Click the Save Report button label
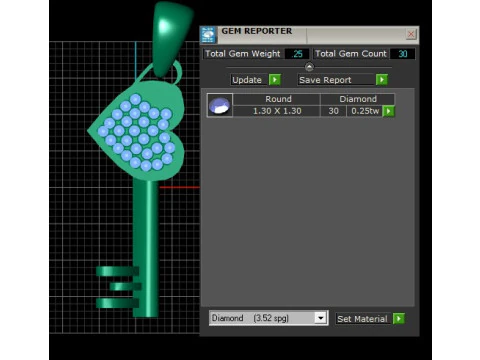480x360 pixels. click(336, 80)
